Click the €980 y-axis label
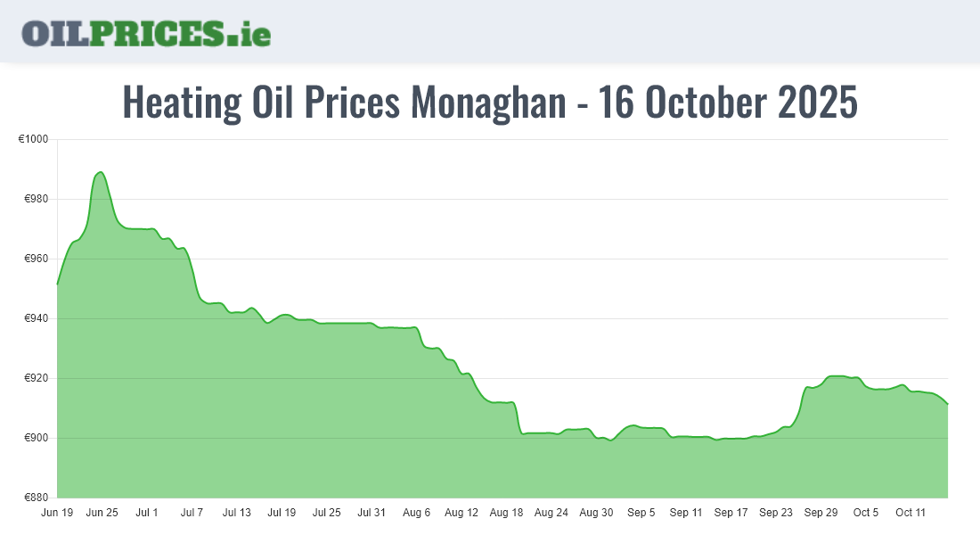Screen dimensions: 980x535 [37, 200]
